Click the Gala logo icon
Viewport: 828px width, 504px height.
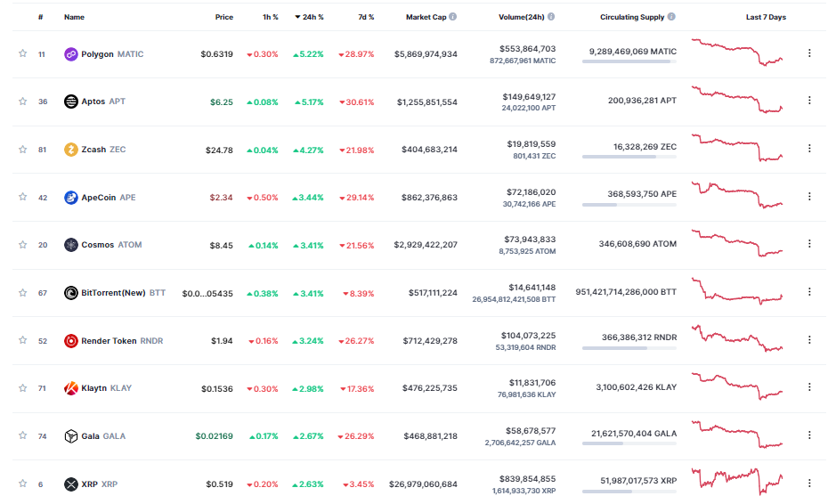pos(70,435)
